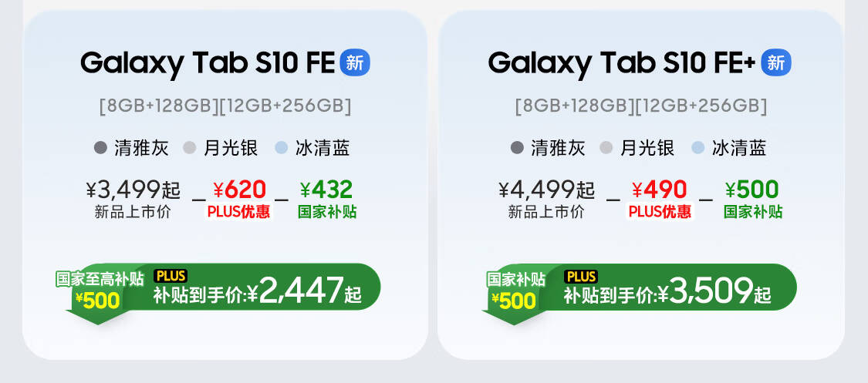The height and width of the screenshot is (383, 868).
Task: Open the Galaxy Tab S10 FE title
Action: click(208, 63)
